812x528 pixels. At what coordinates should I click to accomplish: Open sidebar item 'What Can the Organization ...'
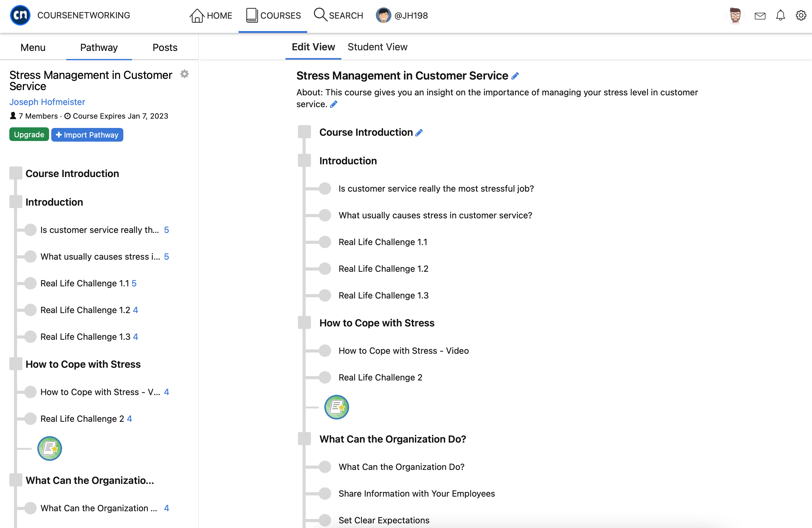click(x=98, y=508)
